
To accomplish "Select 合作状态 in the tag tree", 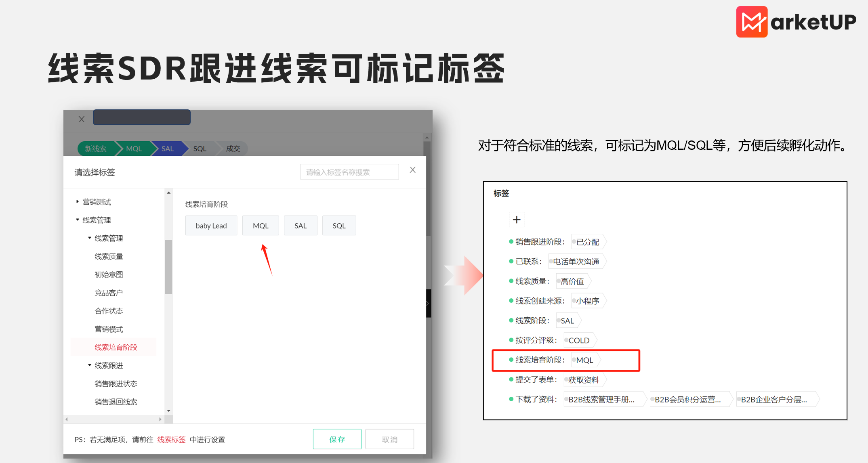I will pyautogui.click(x=109, y=311).
